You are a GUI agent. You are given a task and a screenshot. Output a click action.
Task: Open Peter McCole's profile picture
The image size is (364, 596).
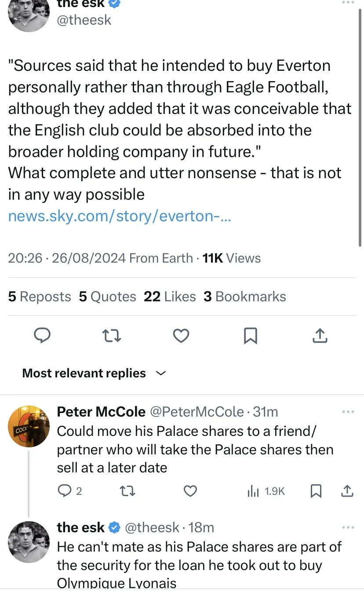(x=29, y=426)
